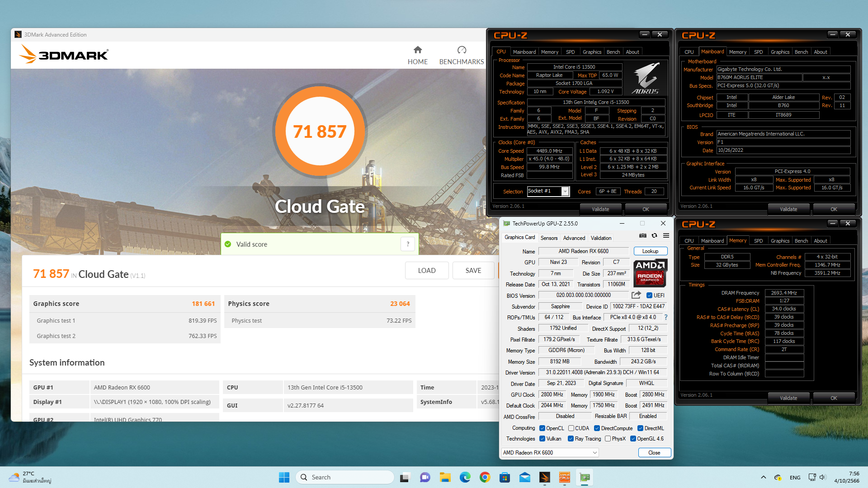Screen dimensions: 868x488
Task: Click the Lookup button in GPU-Z
Action: click(x=650, y=251)
